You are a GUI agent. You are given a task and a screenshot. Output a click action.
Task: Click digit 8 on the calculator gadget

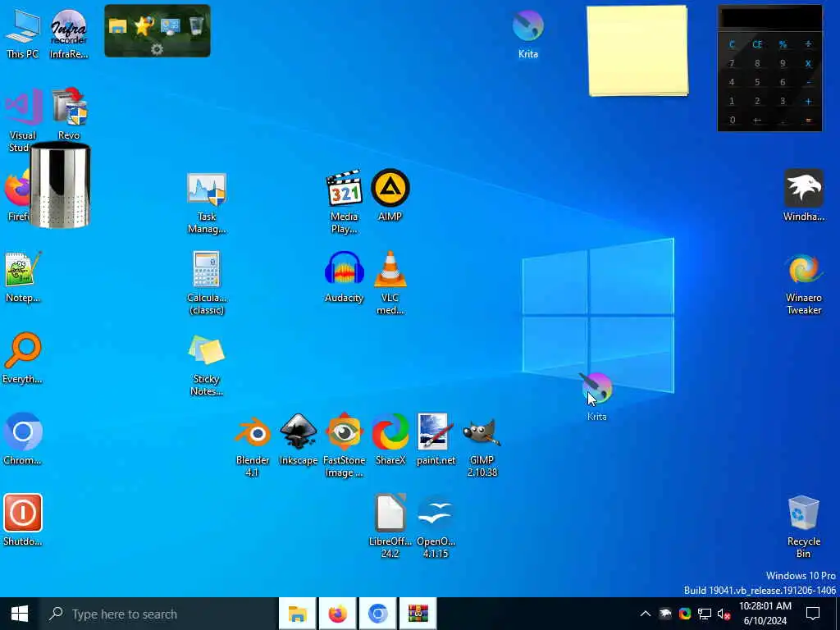(757, 63)
